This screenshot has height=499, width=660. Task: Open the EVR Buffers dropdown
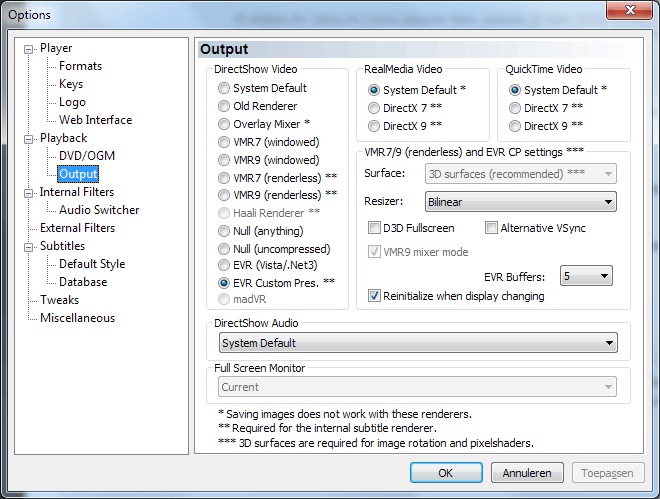tap(586, 276)
